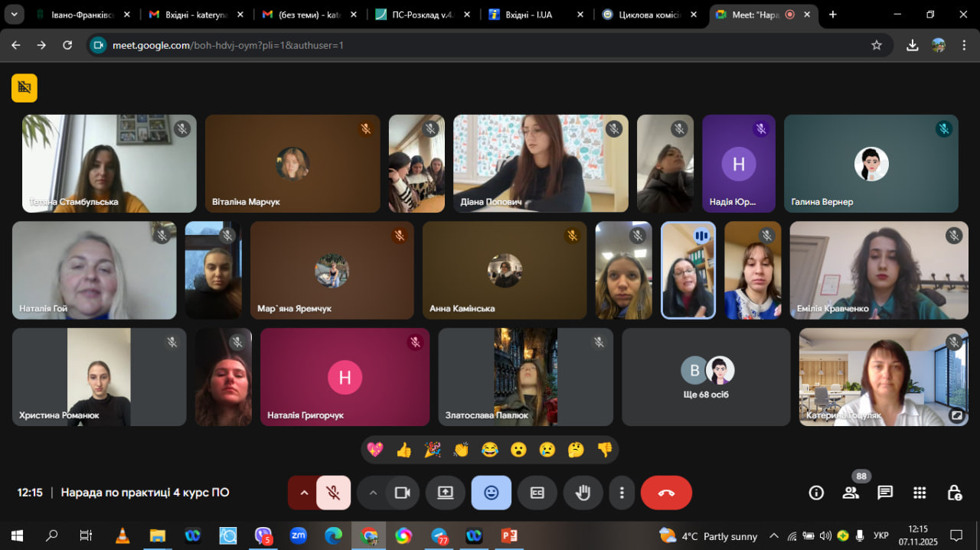
Task: Start screen sharing with present icon
Action: 446,493
